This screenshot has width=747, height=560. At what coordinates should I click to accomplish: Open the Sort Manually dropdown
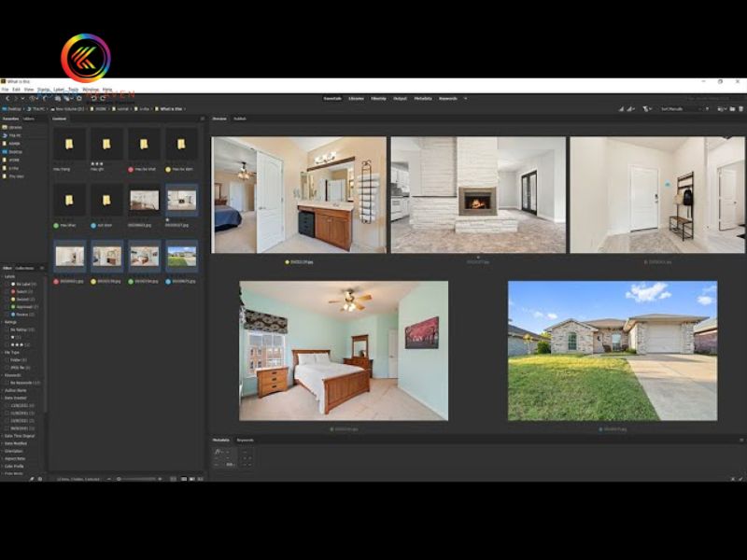pos(681,109)
